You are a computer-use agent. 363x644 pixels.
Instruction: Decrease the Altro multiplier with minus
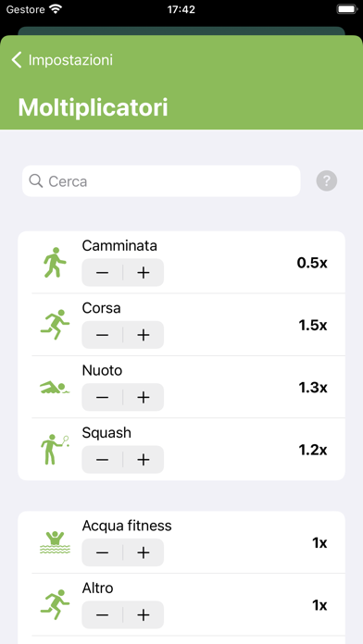102,614
